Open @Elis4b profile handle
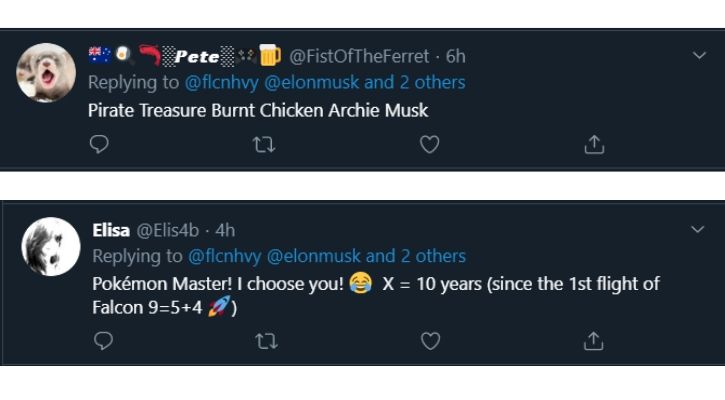 167,230
